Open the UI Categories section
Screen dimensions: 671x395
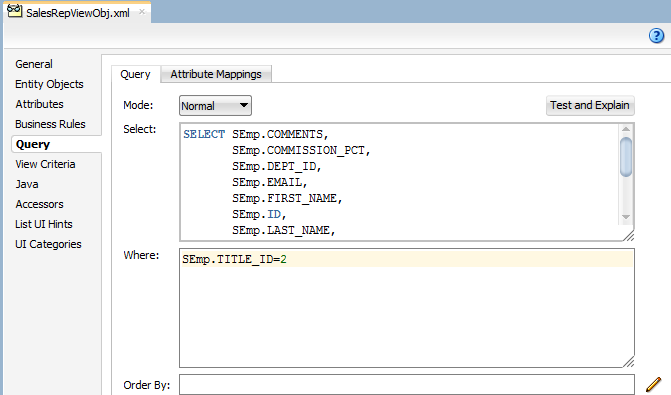click(x=48, y=244)
